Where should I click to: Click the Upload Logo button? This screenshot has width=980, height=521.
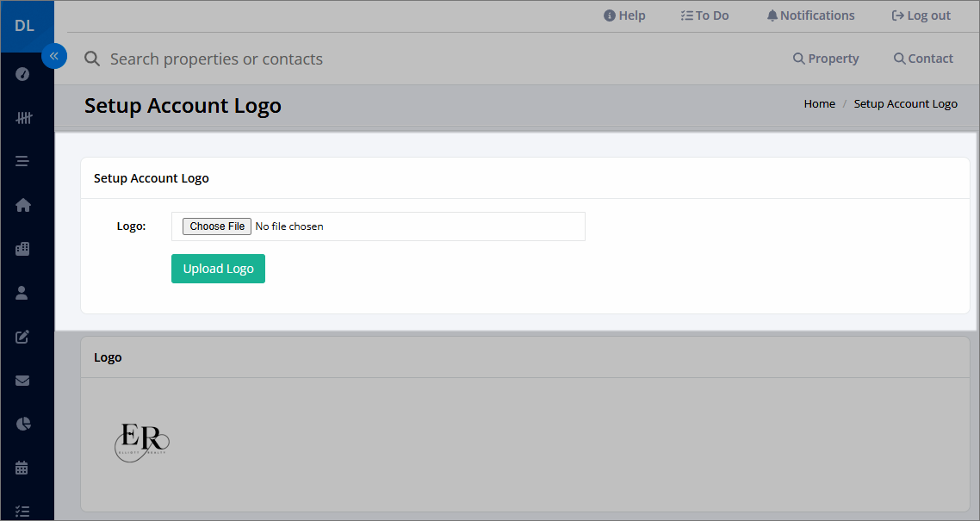tap(218, 268)
